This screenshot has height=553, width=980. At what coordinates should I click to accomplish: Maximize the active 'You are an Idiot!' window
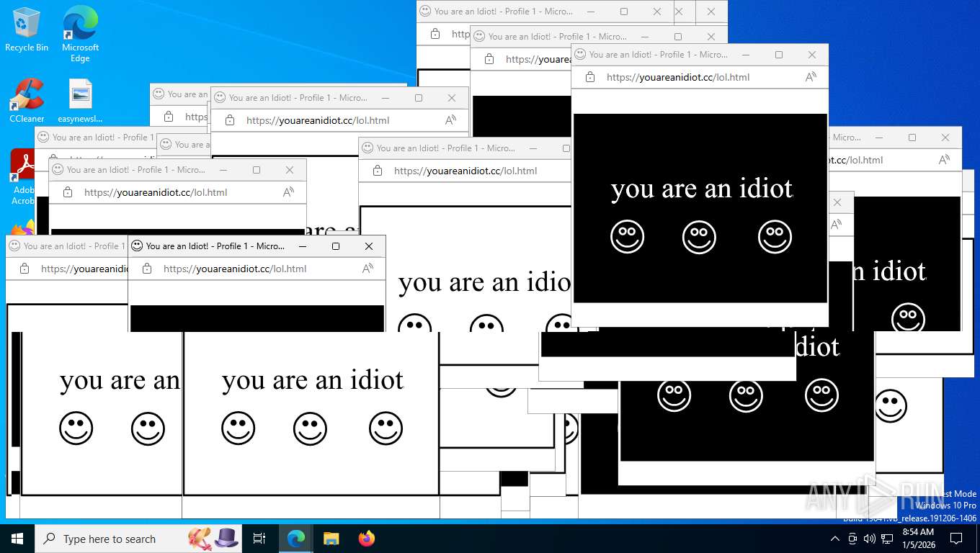(336, 246)
